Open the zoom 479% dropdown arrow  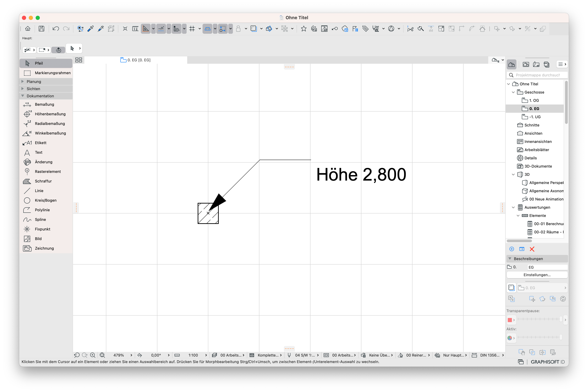[131, 355]
